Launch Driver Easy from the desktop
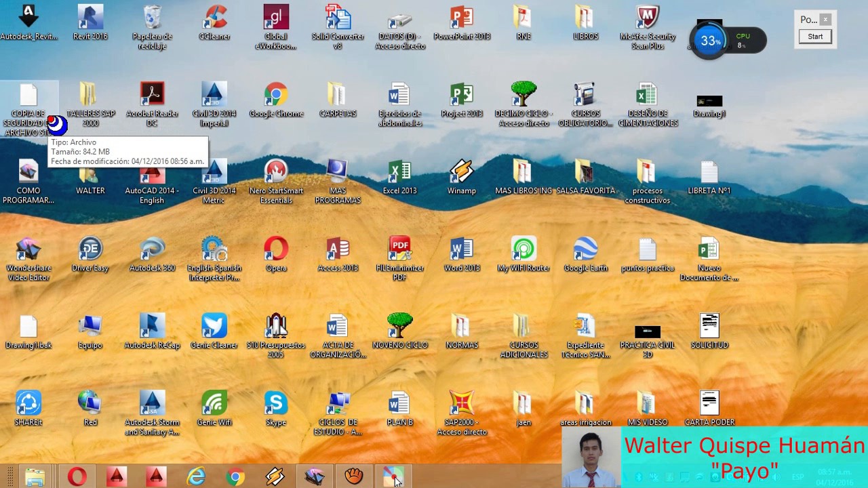The width and height of the screenshot is (868, 488). point(90,254)
